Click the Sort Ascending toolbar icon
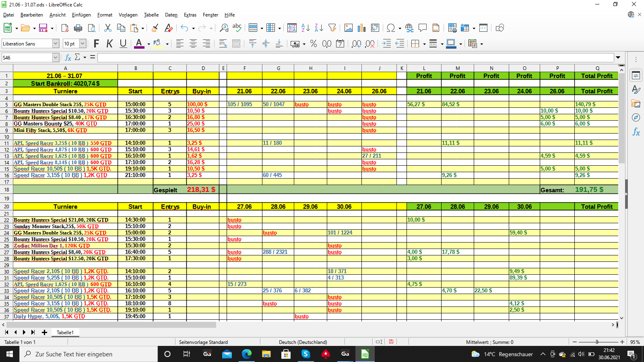Image resolution: width=644 pixels, height=362 pixels. pyautogui.click(x=305, y=28)
